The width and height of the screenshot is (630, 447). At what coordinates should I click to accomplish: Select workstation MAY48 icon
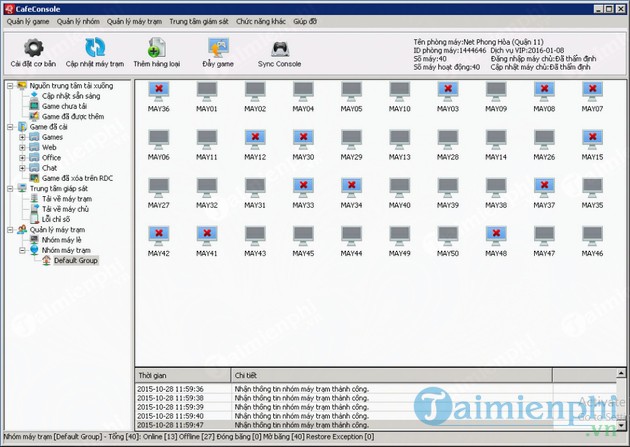pos(496,236)
